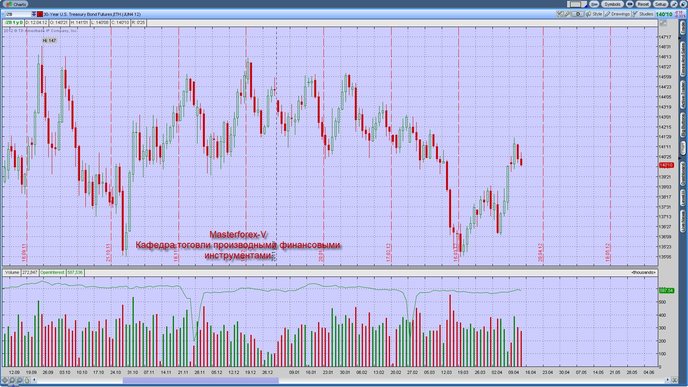
Task: Click the second zoom magnifier at bottom left
Action: 19,380
